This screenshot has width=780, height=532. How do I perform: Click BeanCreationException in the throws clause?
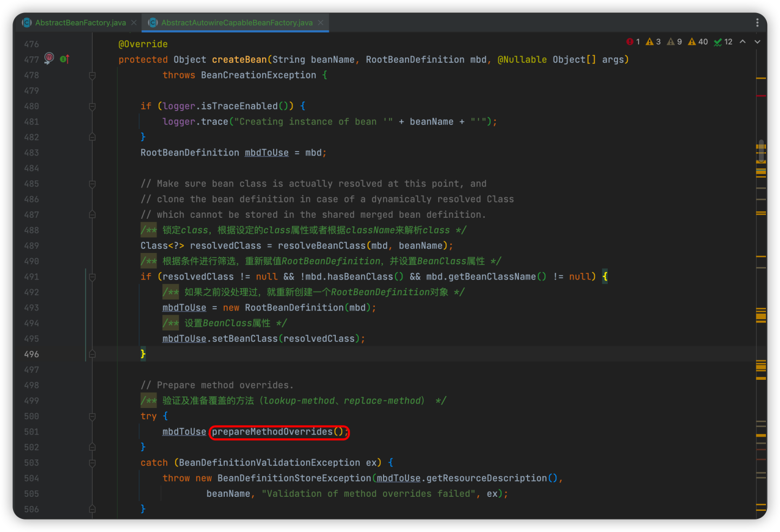(x=258, y=75)
